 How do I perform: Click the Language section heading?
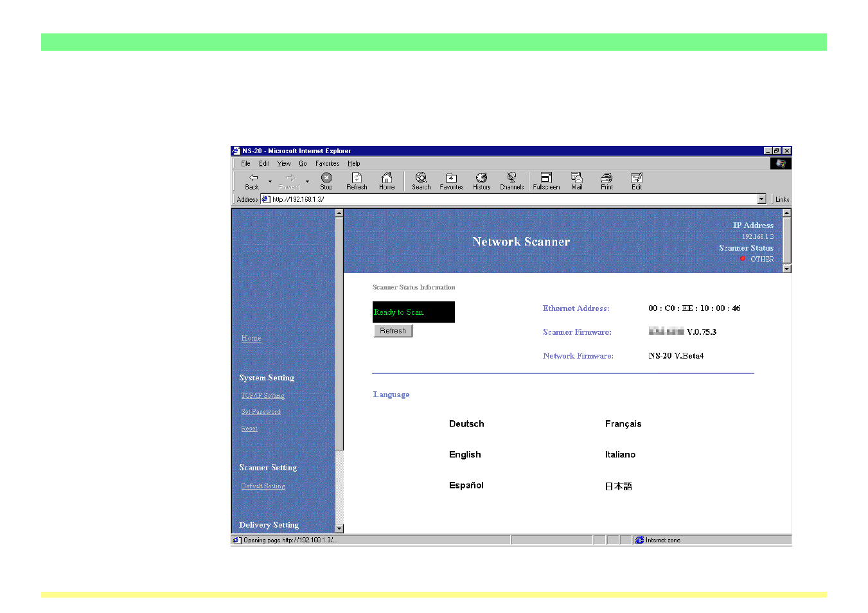[391, 395]
